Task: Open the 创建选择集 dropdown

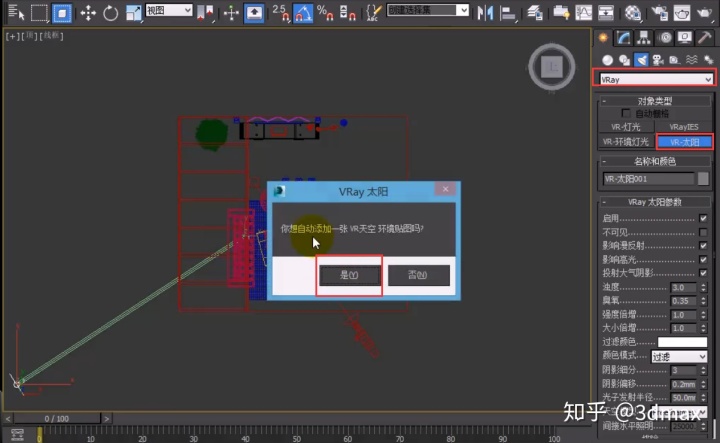Action: click(x=428, y=10)
